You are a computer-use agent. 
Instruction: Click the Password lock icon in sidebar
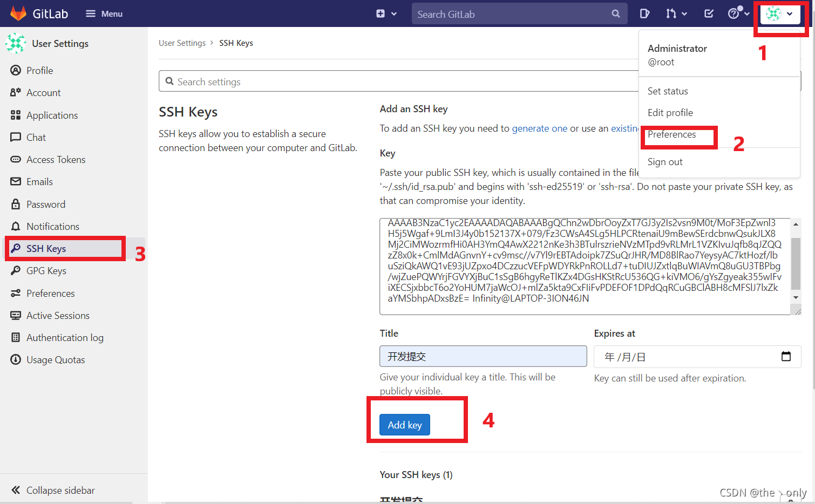16,204
